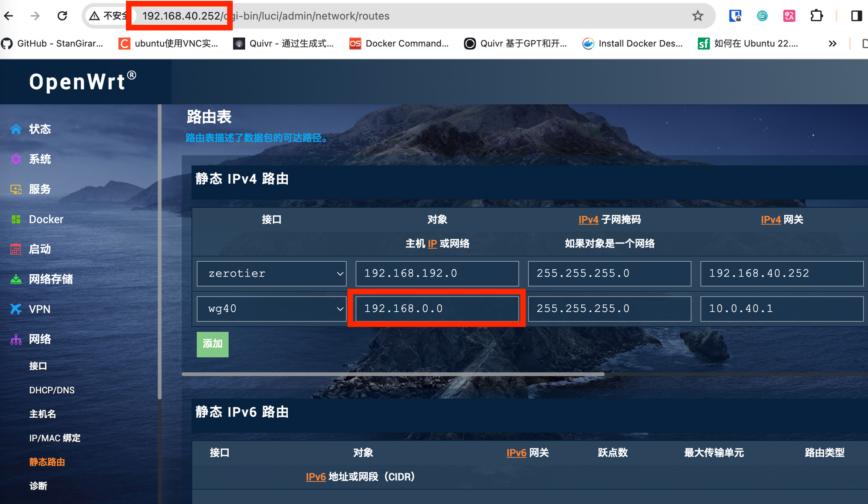Show more bookmarks with double chevron

[832, 43]
